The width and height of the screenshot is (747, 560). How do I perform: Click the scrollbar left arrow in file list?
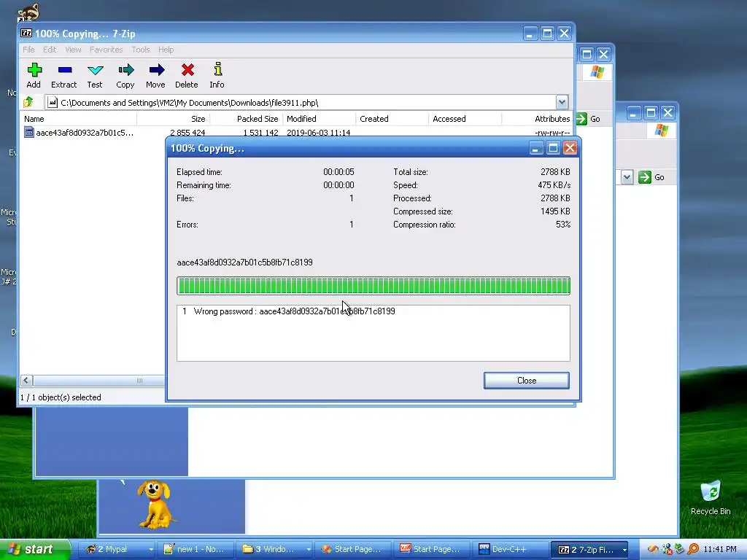[26, 380]
